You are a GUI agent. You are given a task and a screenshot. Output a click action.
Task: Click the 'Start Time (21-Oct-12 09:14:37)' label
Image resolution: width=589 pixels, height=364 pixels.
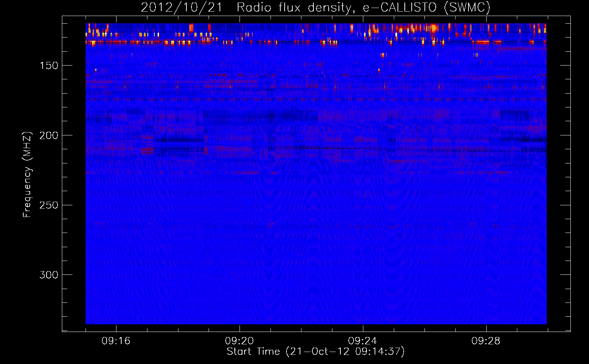(316, 352)
